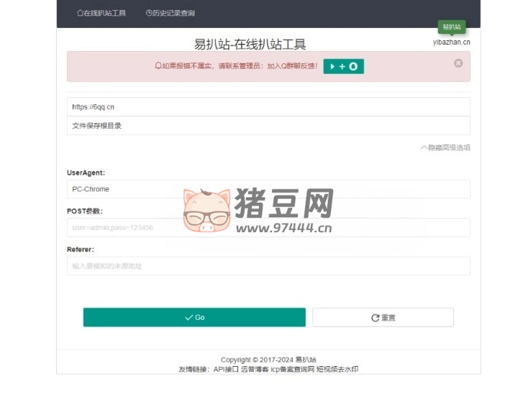518x420 pixels.
Task: Click the pig mascot watermark logo
Action: pos(206,210)
